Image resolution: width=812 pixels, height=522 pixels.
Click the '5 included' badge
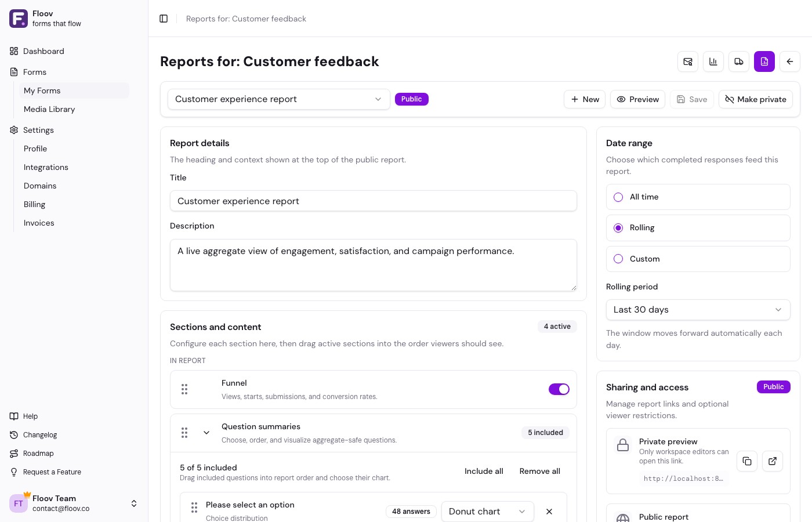[x=546, y=433]
